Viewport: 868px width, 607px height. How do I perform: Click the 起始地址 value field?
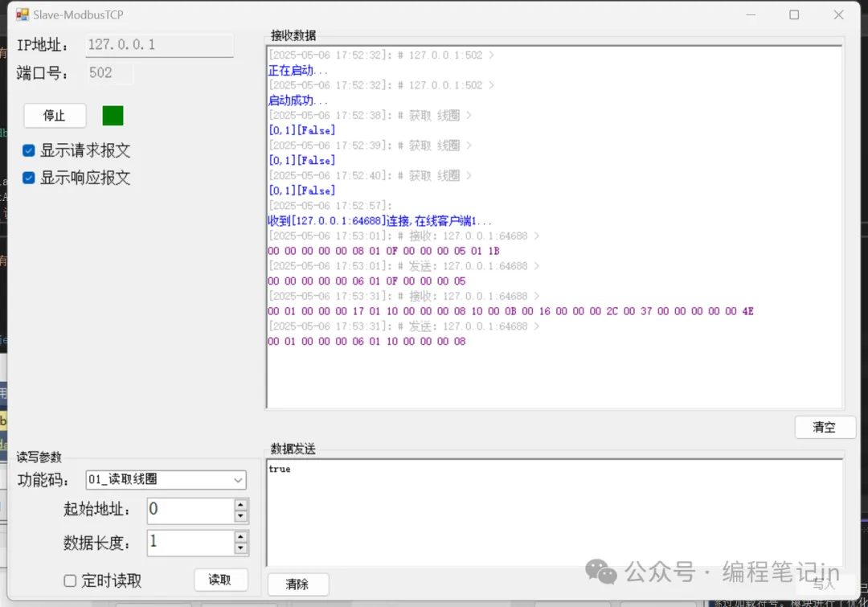pyautogui.click(x=191, y=510)
